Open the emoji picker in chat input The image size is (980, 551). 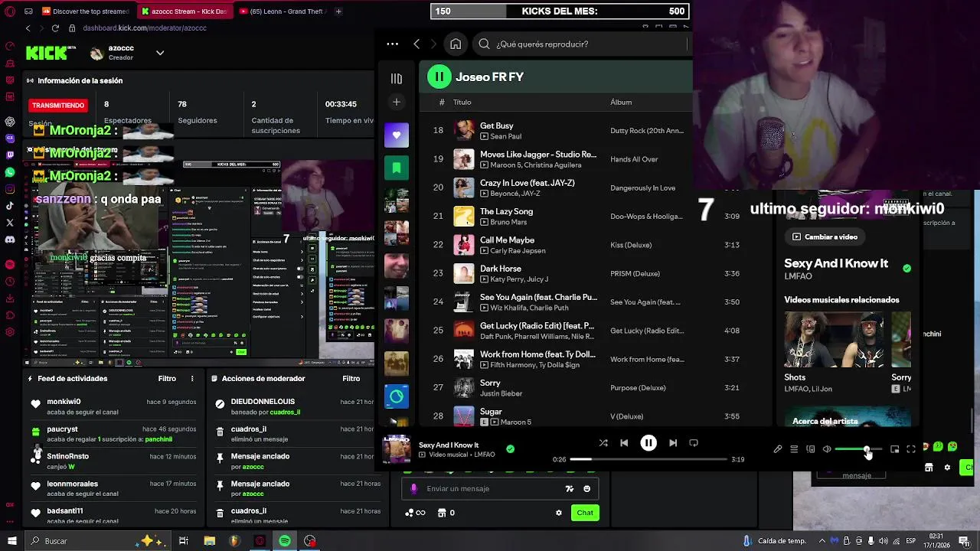tap(587, 489)
